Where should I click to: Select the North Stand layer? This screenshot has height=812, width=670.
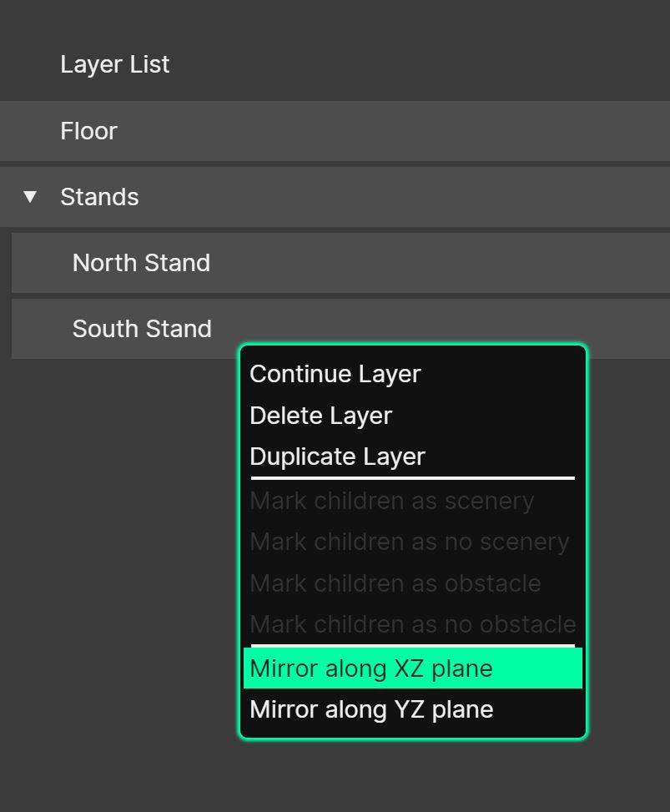coord(141,263)
